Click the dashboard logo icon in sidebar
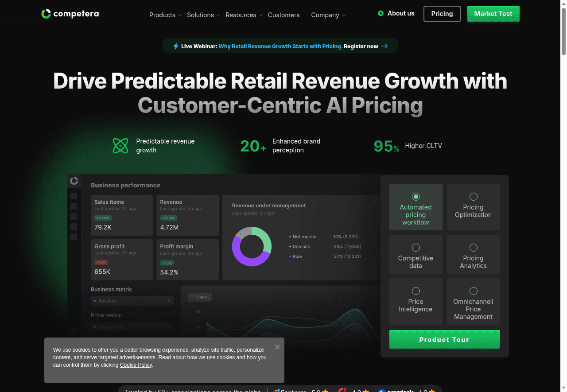 click(74, 181)
